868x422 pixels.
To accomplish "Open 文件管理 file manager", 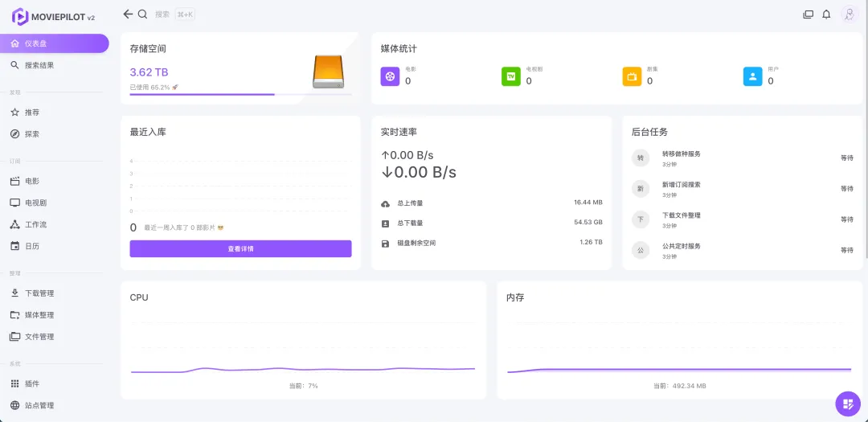I will 55,337.
